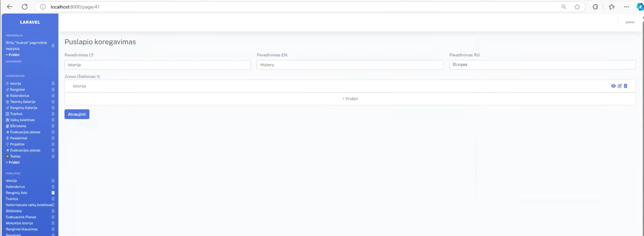Add a new category via sidebar + Pridėti
644x236 pixels.
tap(13, 162)
